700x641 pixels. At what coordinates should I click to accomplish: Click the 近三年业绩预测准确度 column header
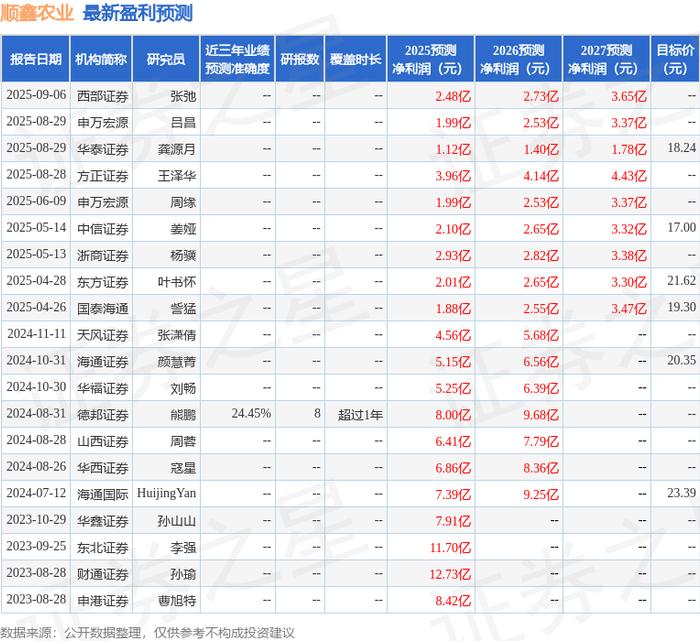[x=238, y=59]
